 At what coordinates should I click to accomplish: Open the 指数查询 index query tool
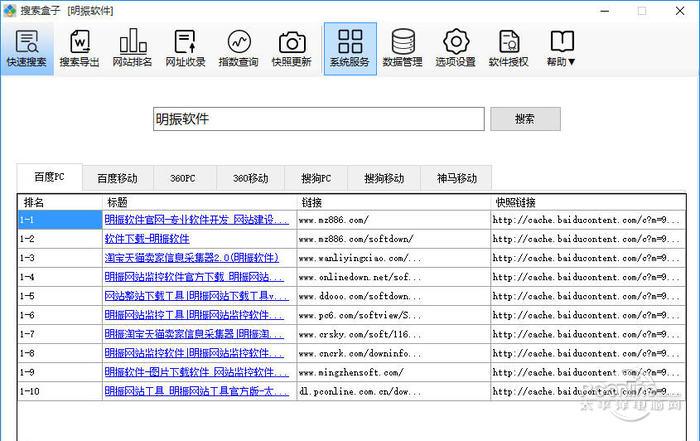tap(238, 49)
